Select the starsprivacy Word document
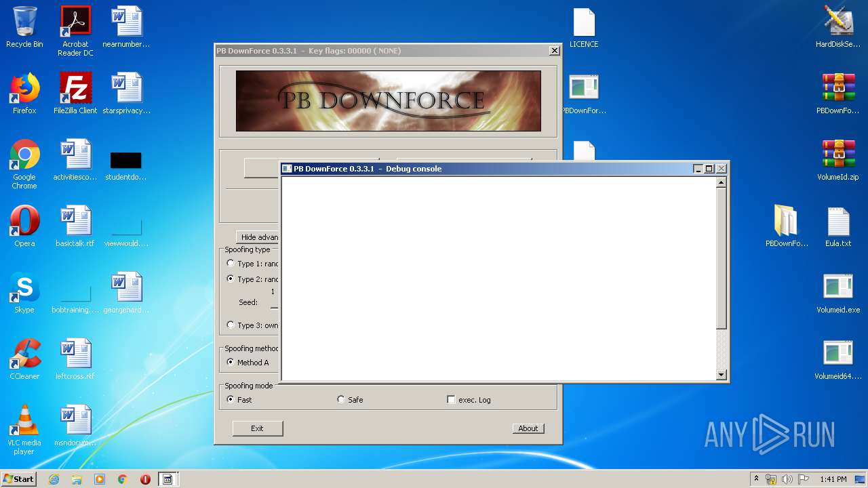Screen dimensions: 868x488 (x=126, y=94)
